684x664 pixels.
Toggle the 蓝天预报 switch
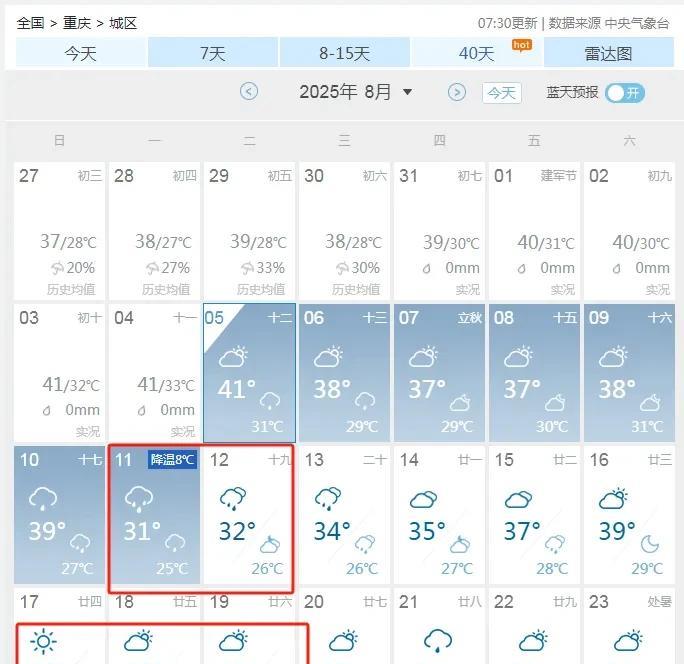[625, 92]
